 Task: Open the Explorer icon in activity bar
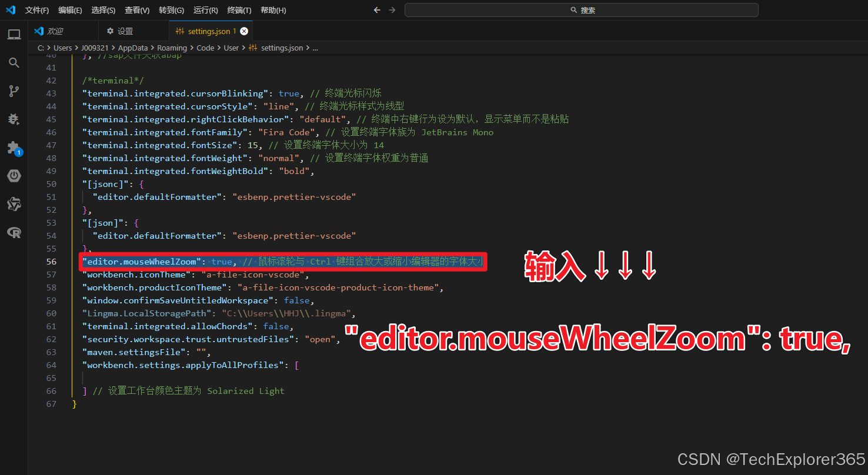point(14,35)
